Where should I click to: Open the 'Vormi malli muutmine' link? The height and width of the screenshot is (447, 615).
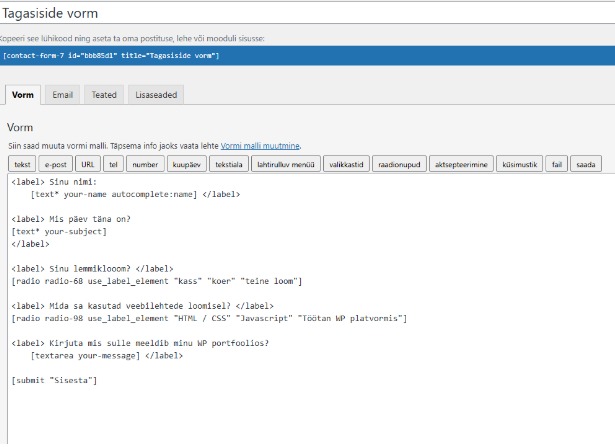pos(260,146)
